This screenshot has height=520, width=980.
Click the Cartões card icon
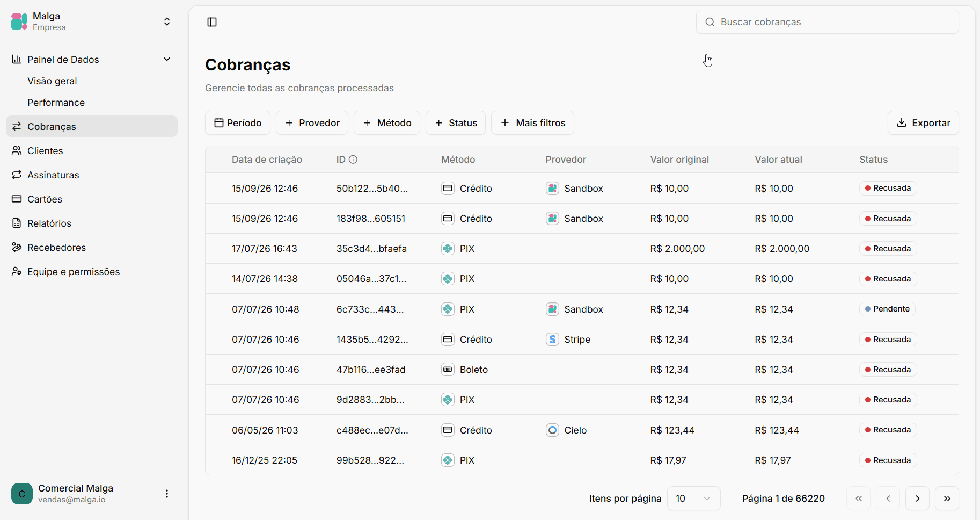tap(17, 199)
